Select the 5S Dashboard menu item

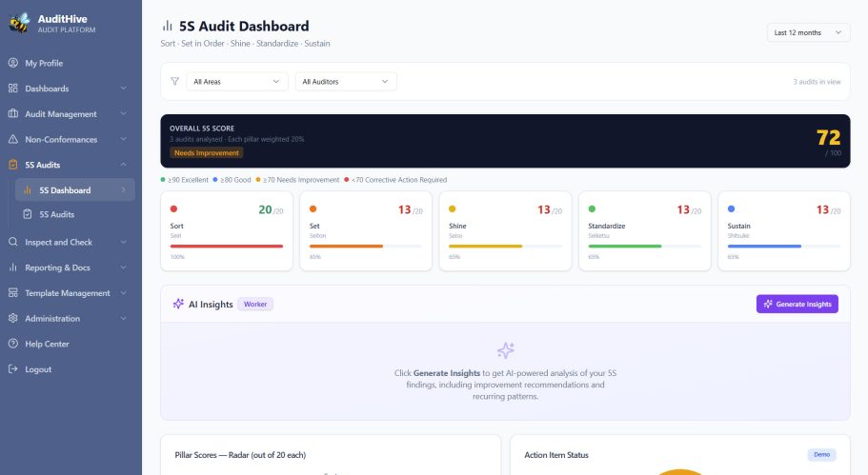(74, 189)
